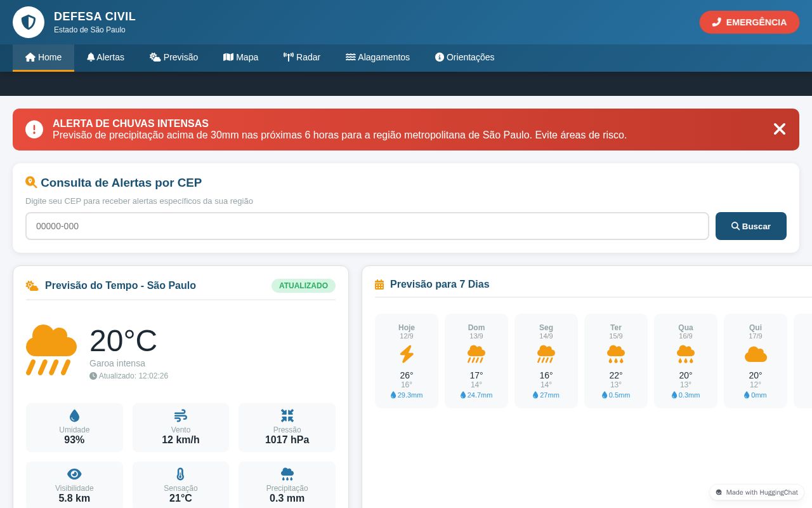Image resolution: width=812 pixels, height=508 pixels.
Task: Open the Mapa tab
Action: pos(240,57)
